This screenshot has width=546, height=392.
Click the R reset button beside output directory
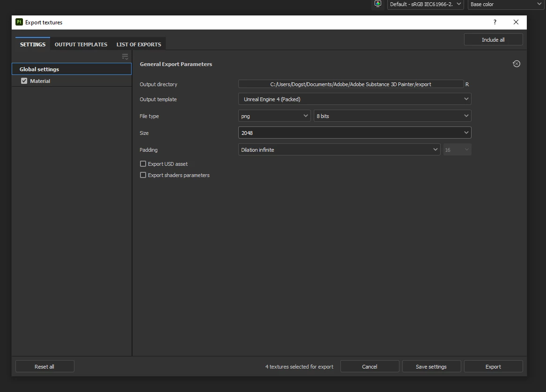pyautogui.click(x=467, y=84)
